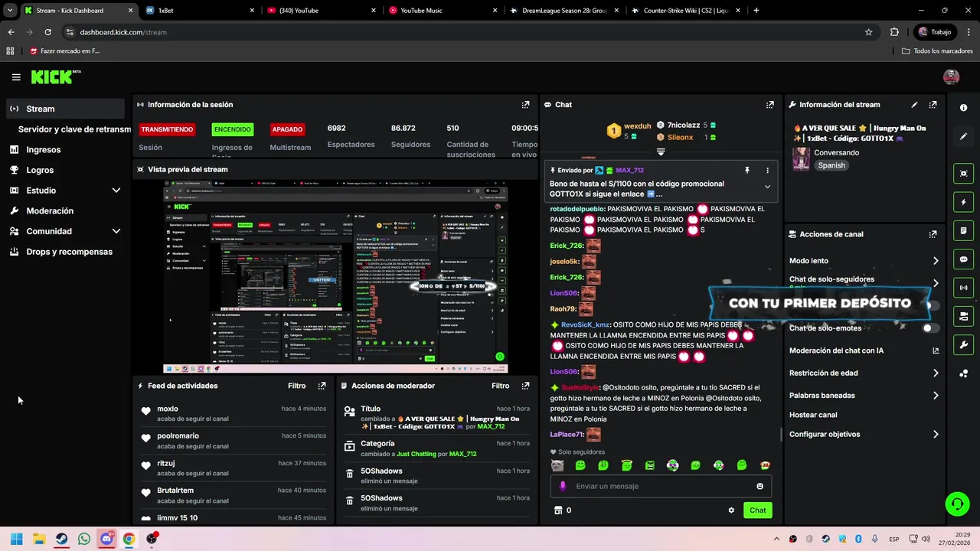
Task: Open WhatsApp from the taskbar
Action: (84, 539)
